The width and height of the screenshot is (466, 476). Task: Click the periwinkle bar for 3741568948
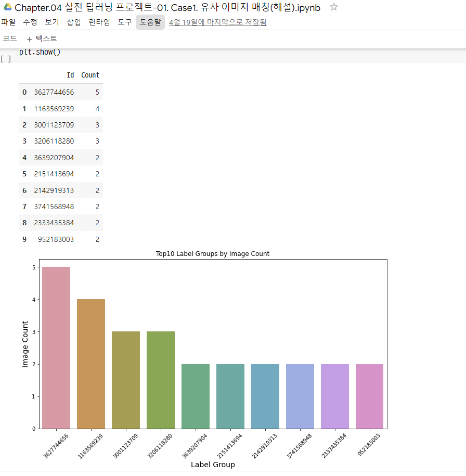click(300, 396)
